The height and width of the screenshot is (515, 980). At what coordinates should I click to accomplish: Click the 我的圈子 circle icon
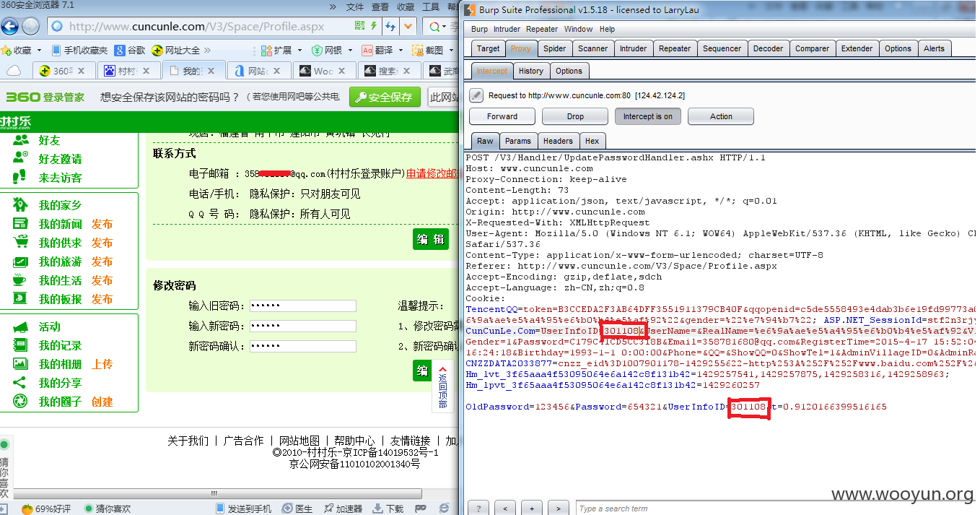point(20,402)
